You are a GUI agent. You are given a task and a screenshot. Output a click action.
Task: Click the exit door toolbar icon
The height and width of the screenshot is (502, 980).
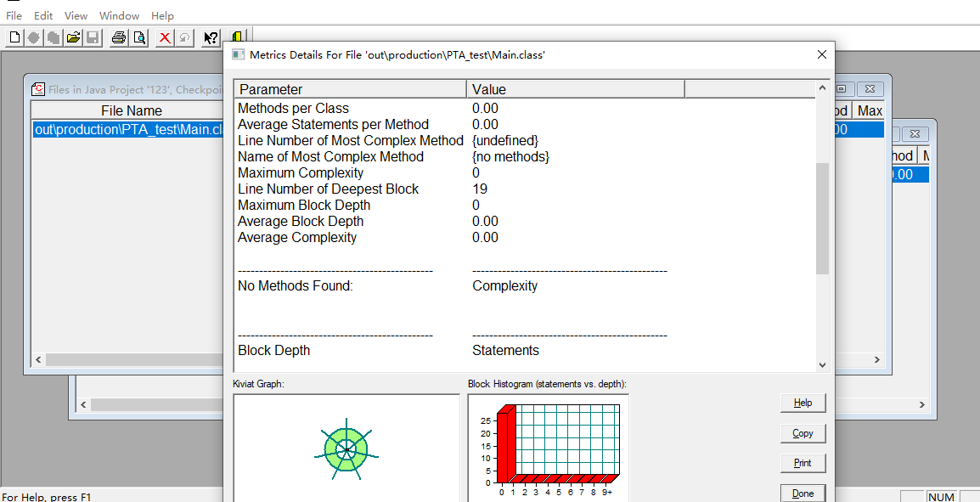[x=237, y=37]
